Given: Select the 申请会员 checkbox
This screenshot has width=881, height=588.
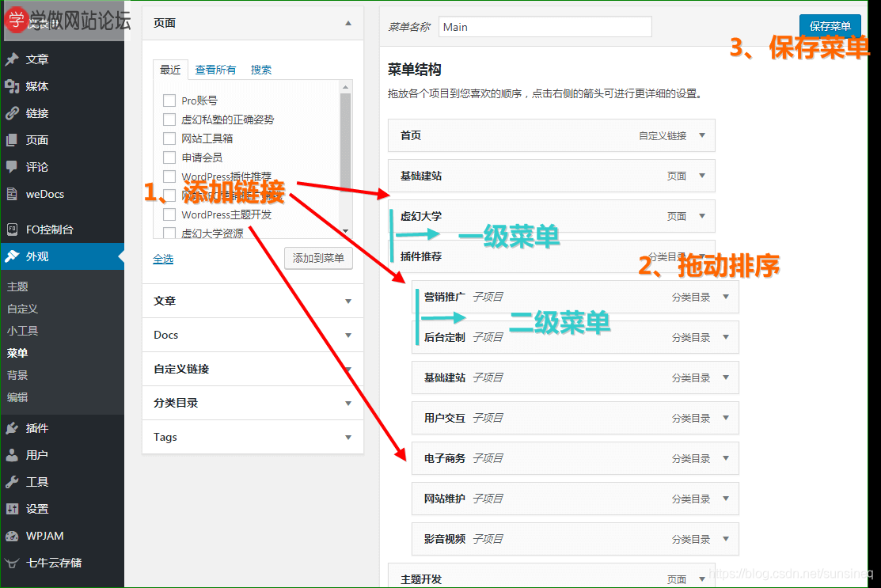Looking at the screenshot, I should click(x=169, y=157).
